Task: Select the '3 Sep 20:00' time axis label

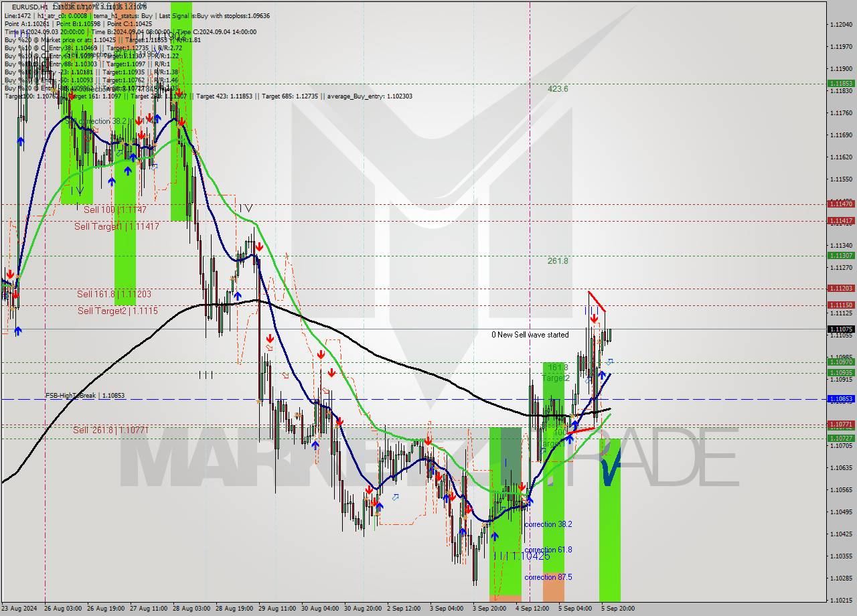Action: tap(490, 609)
